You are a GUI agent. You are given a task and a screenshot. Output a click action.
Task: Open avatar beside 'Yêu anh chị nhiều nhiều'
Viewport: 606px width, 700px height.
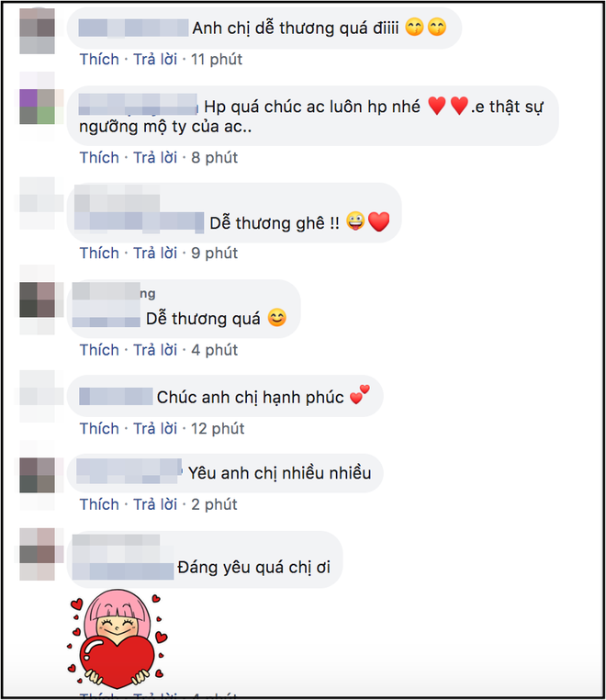pos(37,475)
